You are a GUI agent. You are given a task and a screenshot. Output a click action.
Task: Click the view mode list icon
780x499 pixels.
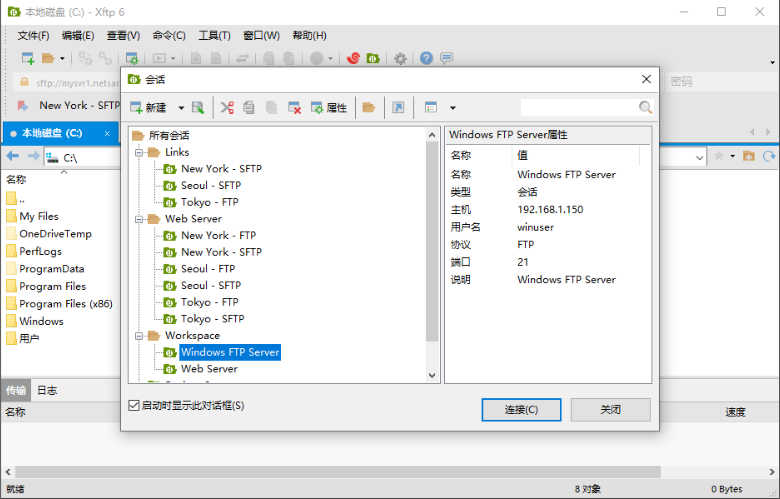431,107
